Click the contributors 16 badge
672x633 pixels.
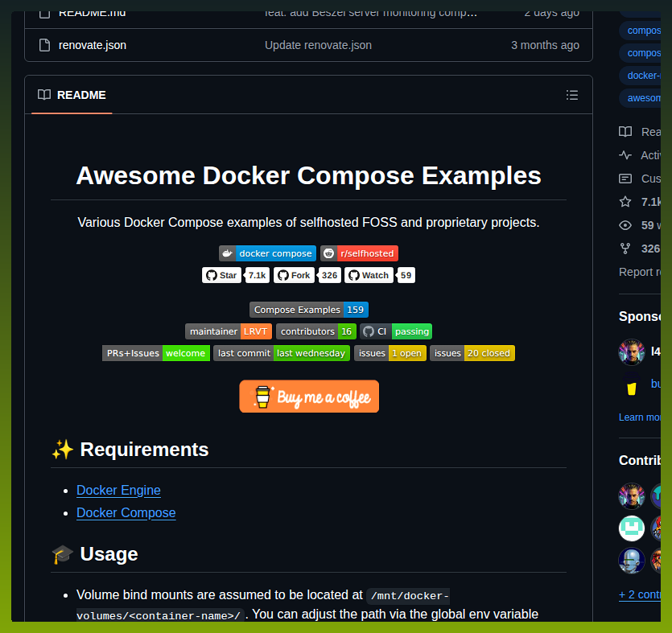click(315, 331)
